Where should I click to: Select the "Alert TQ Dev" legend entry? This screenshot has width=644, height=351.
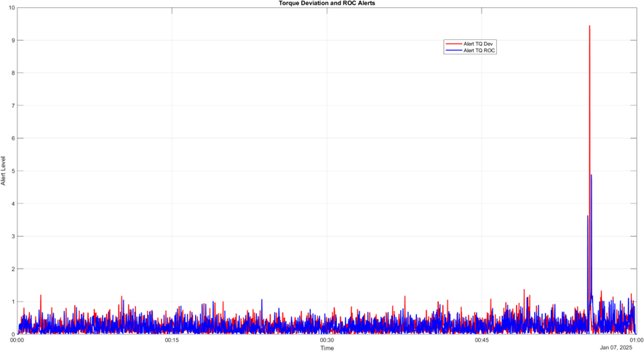(x=480, y=44)
